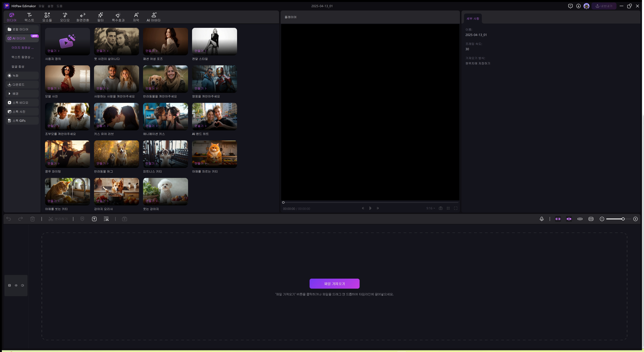Click the 파일 가져오기 import button
The height and width of the screenshot is (352, 644).
(x=334, y=284)
